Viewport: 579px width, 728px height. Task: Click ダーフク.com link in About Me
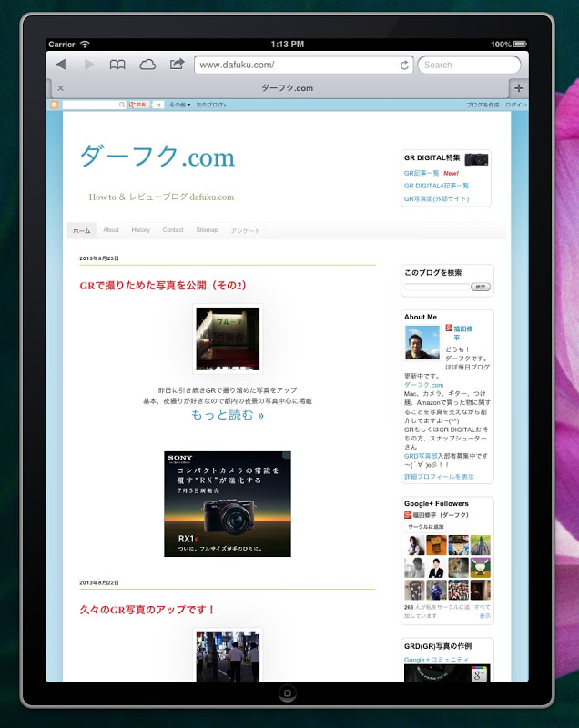423,385
